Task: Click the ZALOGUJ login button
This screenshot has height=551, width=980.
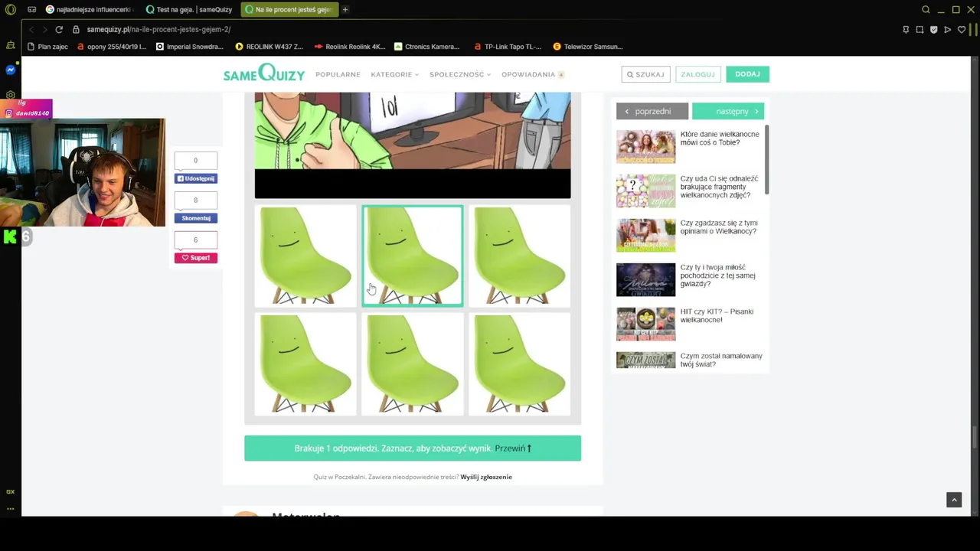Action: pyautogui.click(x=697, y=74)
